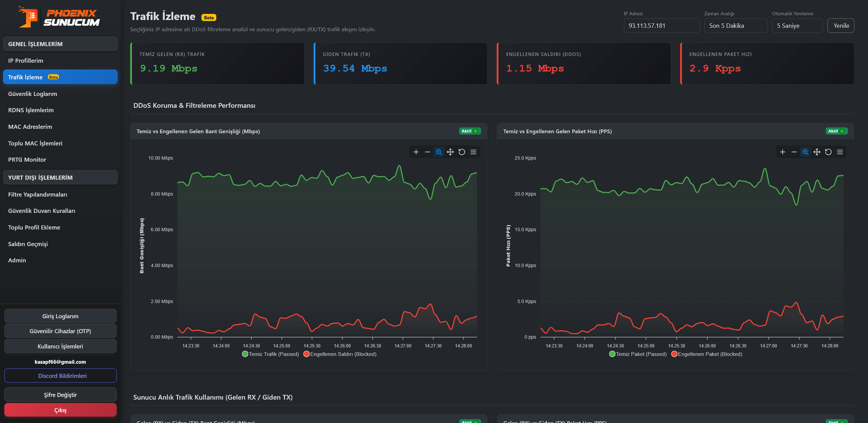The height and width of the screenshot is (423, 868).
Task: Open packet rate chart hamburger menu
Action: pos(840,152)
